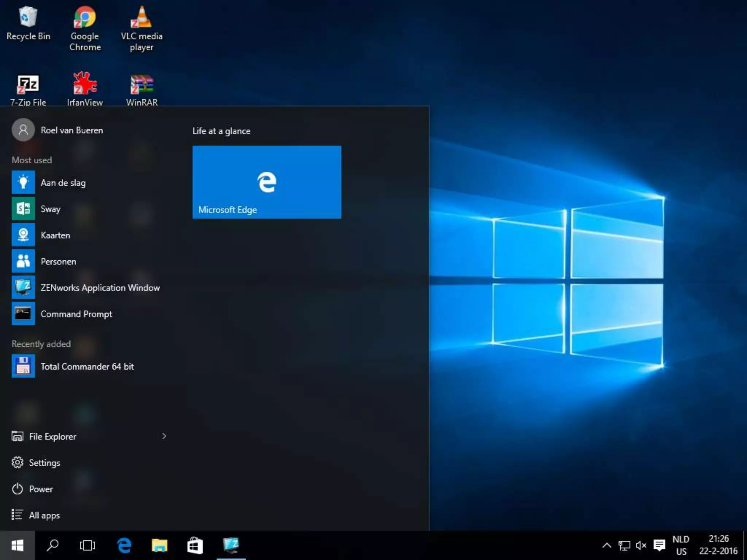Expand the File Explorer jump list arrow
Viewport: 747px width, 560px height.
coord(164,436)
